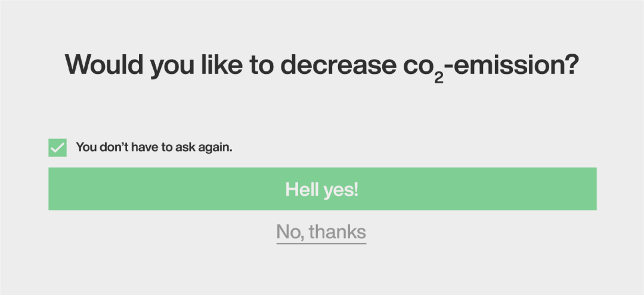Uncheck the "You don't have to ask again" checkbox
The width and height of the screenshot is (644, 295).
click(57, 147)
